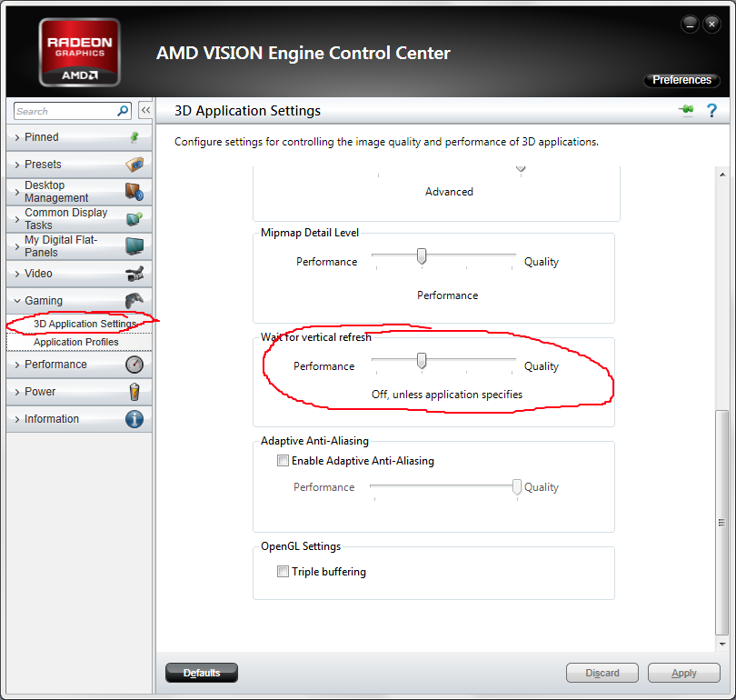The height and width of the screenshot is (700, 736).
Task: Select 3D Application Settings in the sidebar
Action: pos(85,324)
